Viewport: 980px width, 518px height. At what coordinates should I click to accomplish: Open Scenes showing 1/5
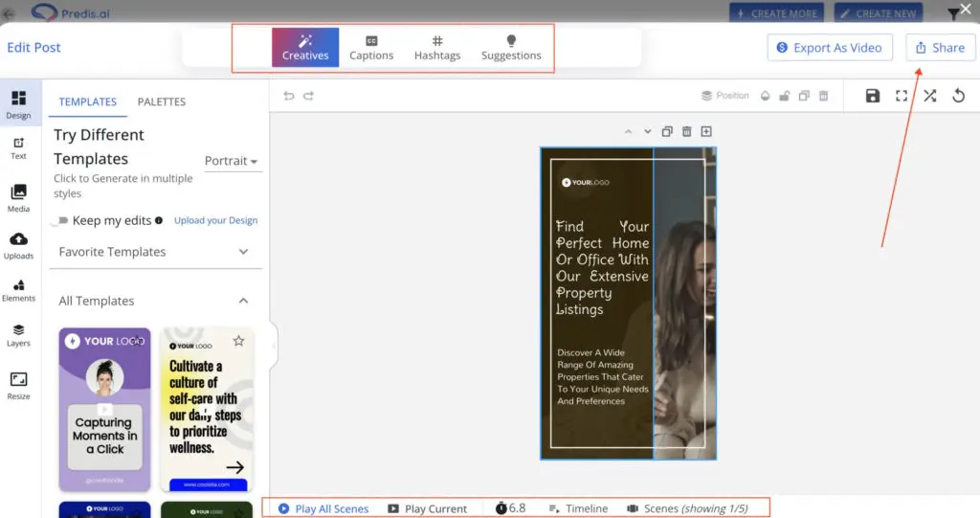coord(687,508)
